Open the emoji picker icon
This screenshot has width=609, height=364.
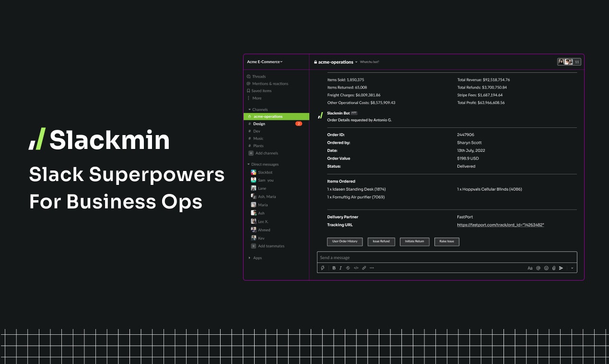pyautogui.click(x=546, y=268)
